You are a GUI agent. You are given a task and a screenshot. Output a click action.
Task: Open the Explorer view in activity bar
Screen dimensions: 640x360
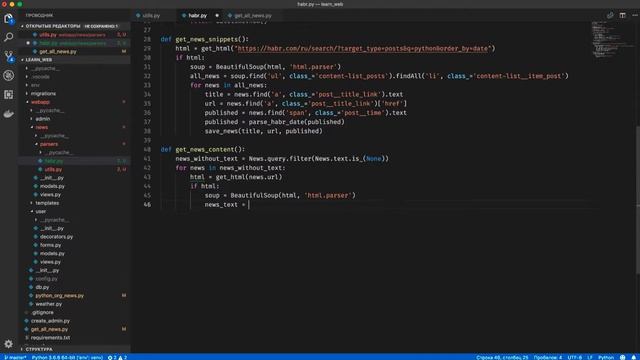pyautogui.click(x=9, y=18)
